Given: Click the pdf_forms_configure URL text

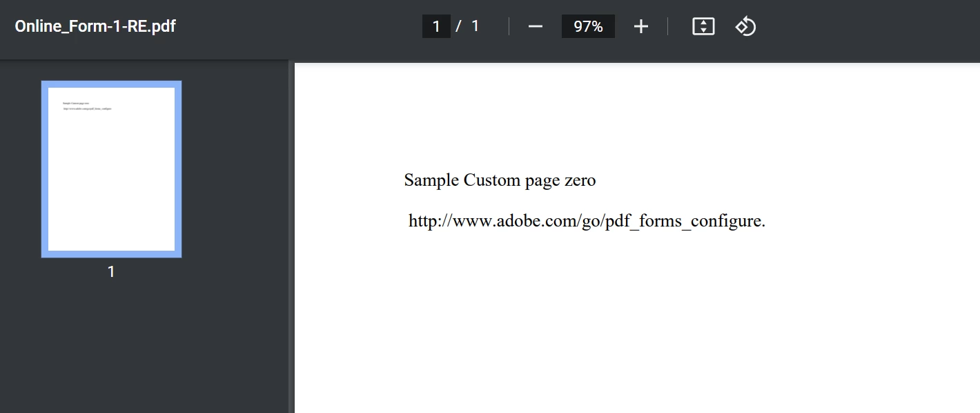Looking at the screenshot, I should pos(587,221).
